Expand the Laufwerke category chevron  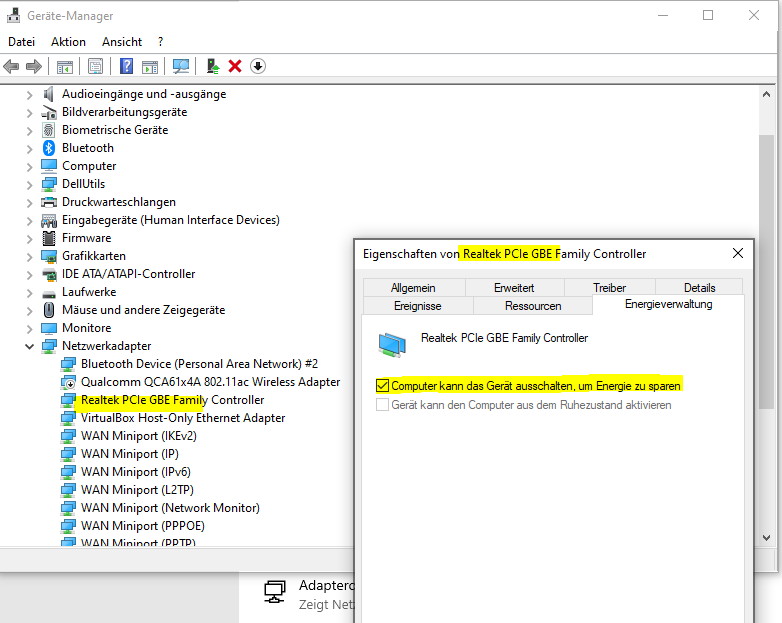point(29,292)
